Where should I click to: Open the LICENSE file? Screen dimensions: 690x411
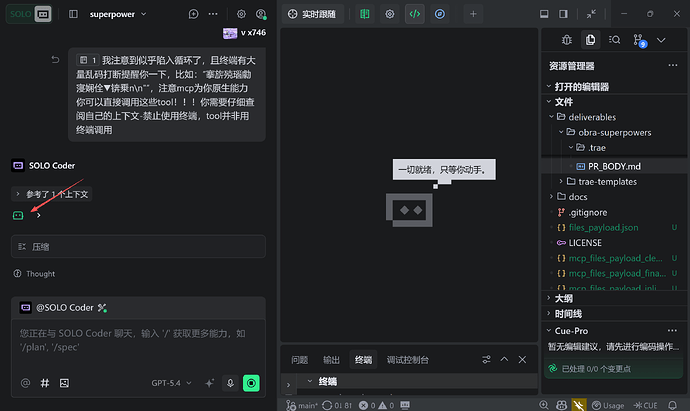(x=585, y=243)
